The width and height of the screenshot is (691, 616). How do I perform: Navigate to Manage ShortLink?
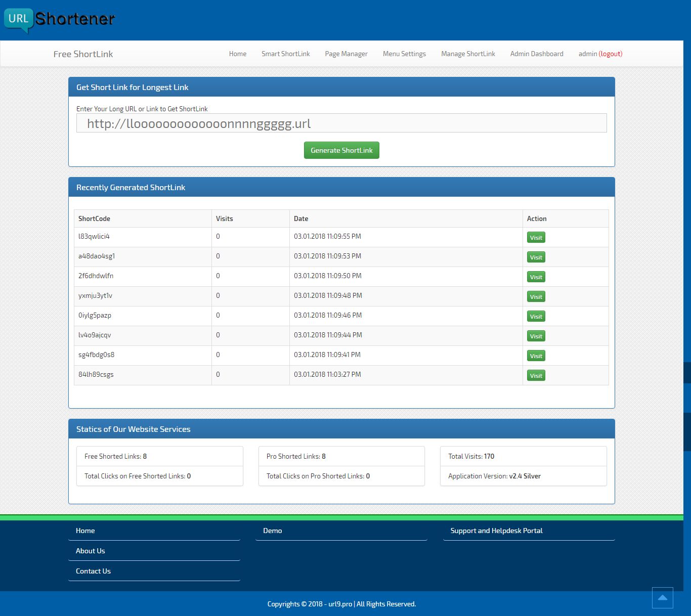[467, 54]
